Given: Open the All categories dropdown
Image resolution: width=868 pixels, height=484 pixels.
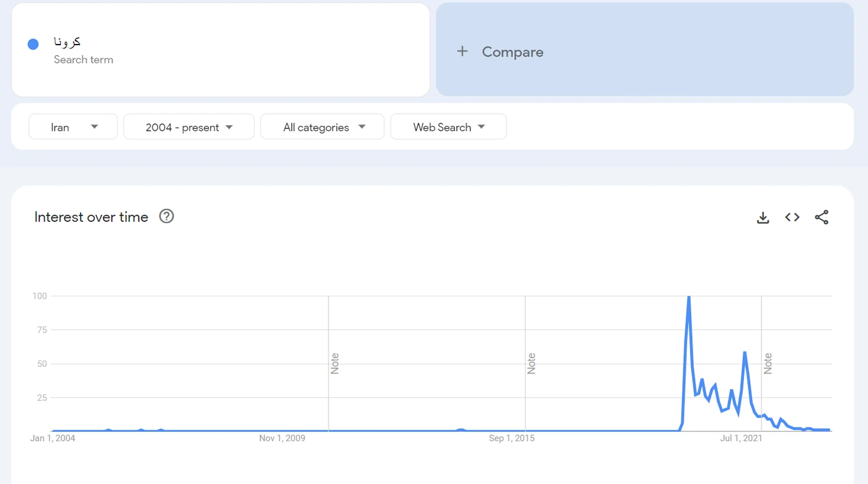Looking at the screenshot, I should pos(322,127).
